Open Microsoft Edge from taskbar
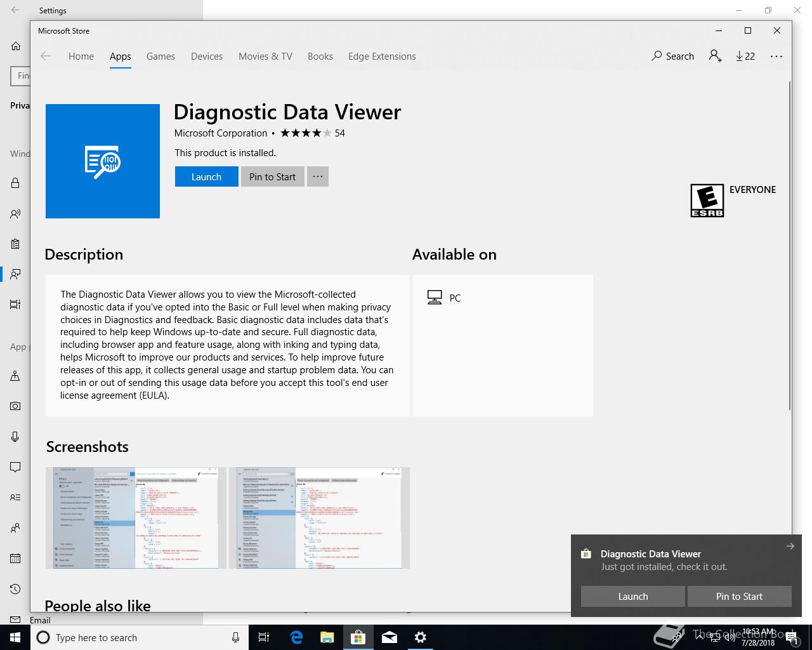This screenshot has height=650, width=812. pos(296,637)
